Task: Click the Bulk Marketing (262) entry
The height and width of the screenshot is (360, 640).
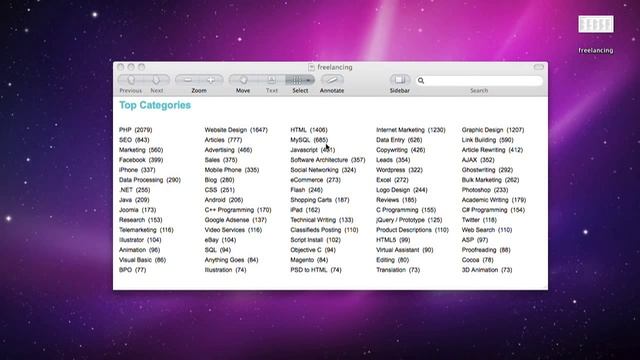Action: 490,180
